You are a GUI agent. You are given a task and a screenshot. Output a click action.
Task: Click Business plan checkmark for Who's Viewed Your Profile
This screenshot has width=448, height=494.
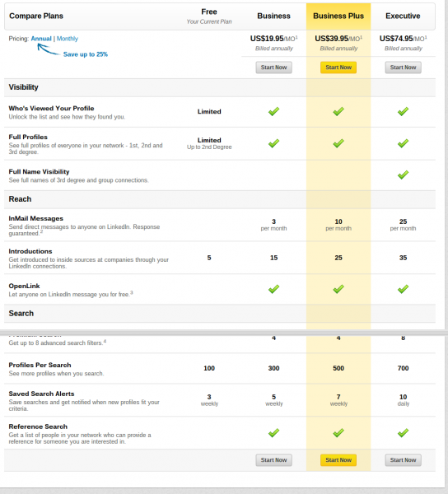pos(273,111)
